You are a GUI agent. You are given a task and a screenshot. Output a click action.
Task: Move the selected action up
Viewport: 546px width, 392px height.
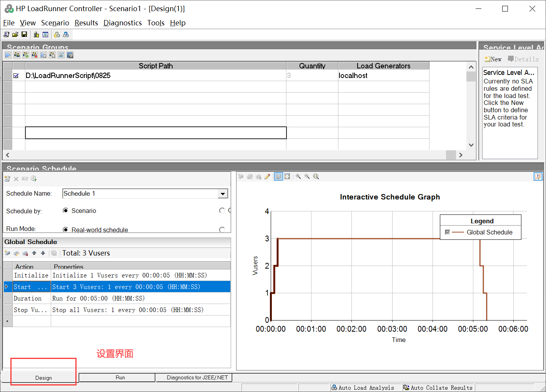pyautogui.click(x=34, y=253)
